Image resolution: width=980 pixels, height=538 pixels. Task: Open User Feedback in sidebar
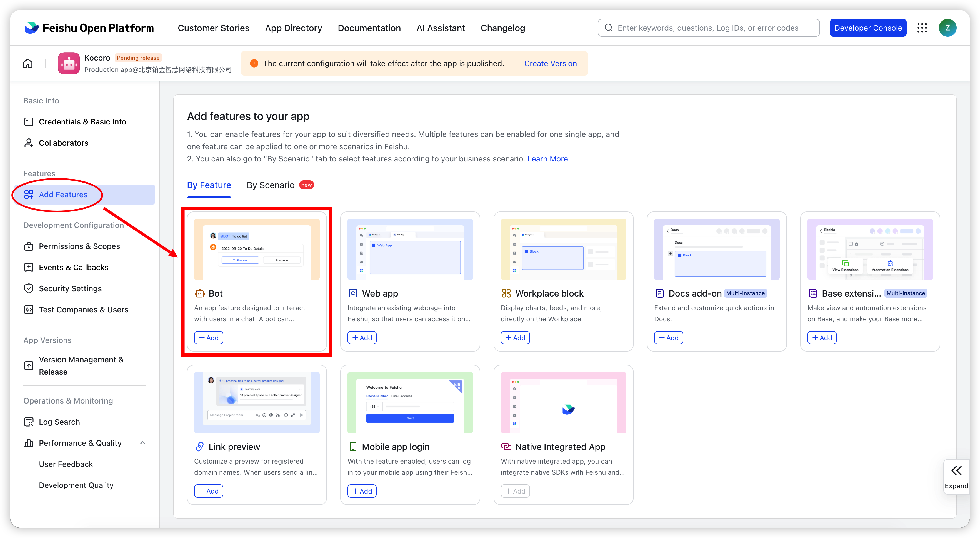[66, 464]
